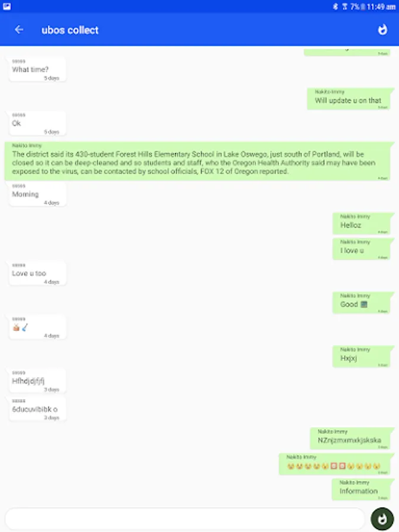Tap the Bluetooth icon in status bar

tap(335, 7)
